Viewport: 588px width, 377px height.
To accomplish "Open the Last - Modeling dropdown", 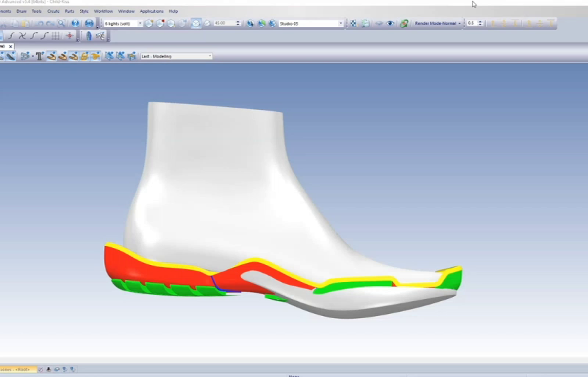I will point(176,56).
